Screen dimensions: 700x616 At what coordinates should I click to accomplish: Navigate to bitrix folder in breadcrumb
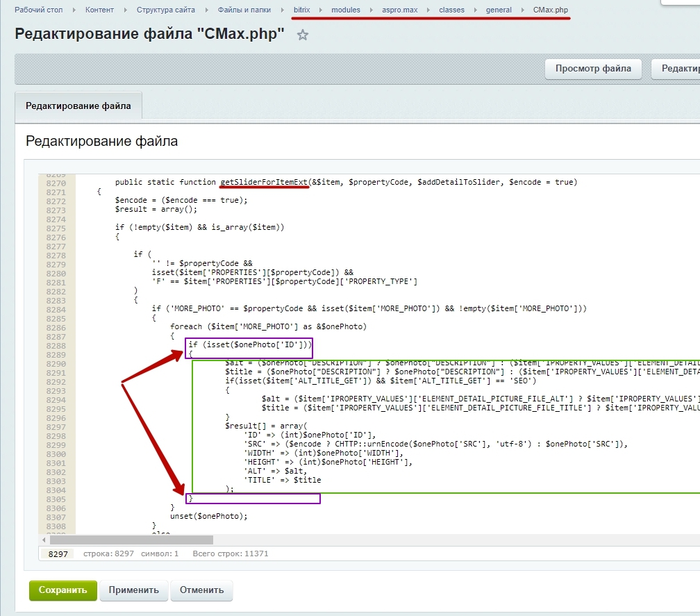point(303,10)
